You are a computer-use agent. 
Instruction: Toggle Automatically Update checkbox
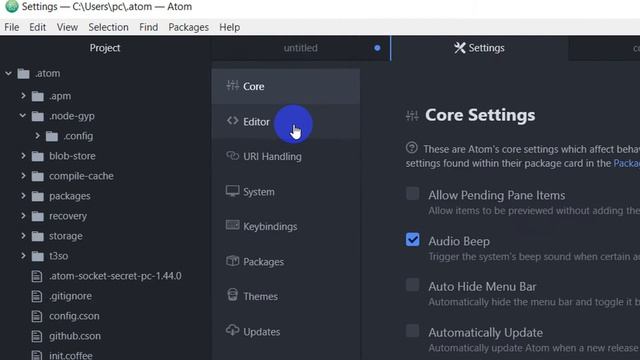point(413,331)
